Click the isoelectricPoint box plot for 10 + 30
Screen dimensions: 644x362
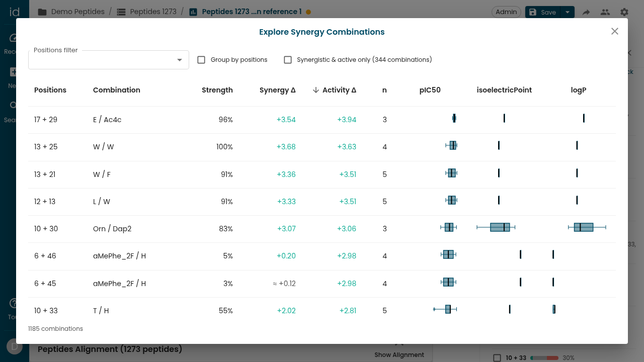click(496, 227)
